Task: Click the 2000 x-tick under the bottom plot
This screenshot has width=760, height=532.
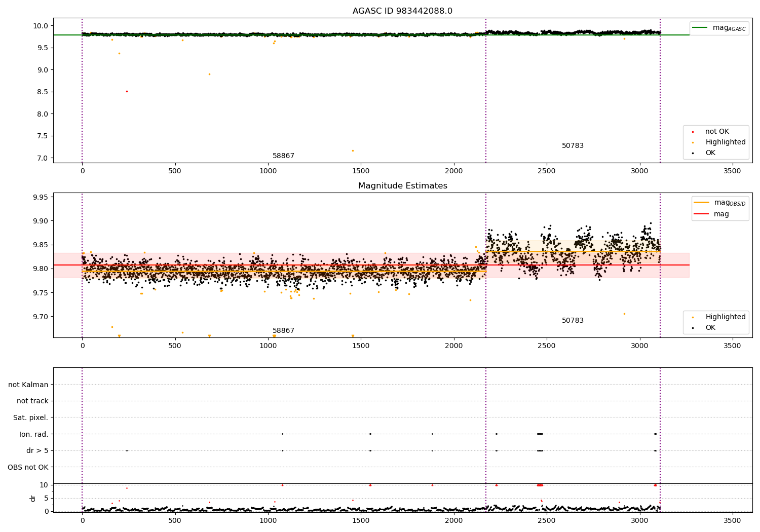Action: [x=454, y=520]
